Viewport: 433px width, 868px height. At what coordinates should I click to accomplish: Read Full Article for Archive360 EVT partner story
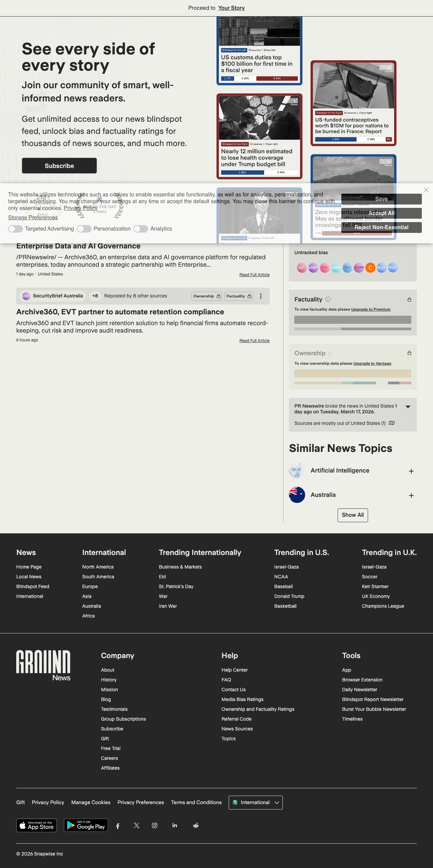(x=254, y=341)
